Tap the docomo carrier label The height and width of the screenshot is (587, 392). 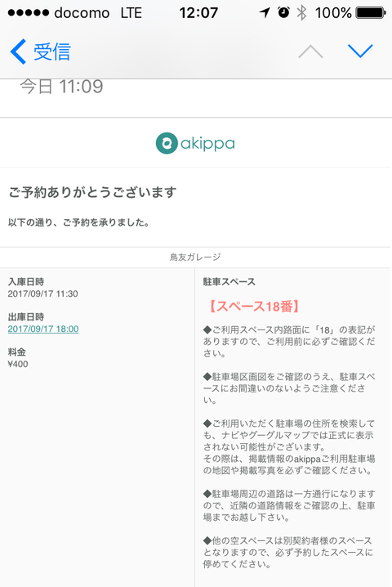click(x=82, y=13)
